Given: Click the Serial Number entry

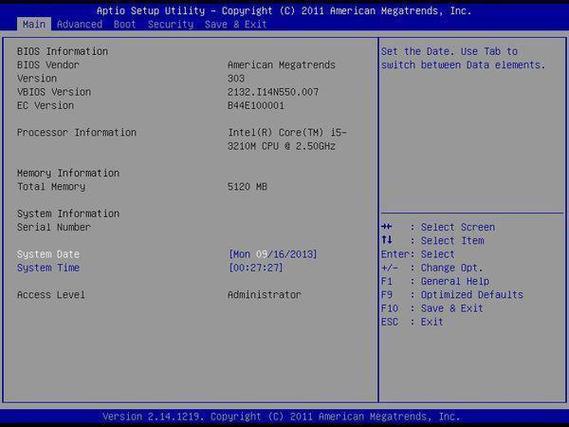Looking at the screenshot, I should [54, 227].
